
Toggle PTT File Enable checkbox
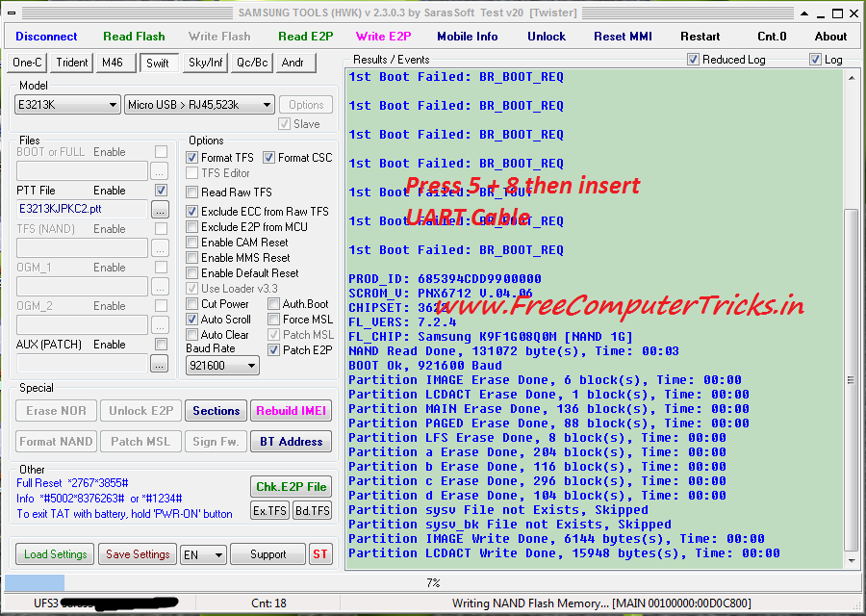pos(161,191)
